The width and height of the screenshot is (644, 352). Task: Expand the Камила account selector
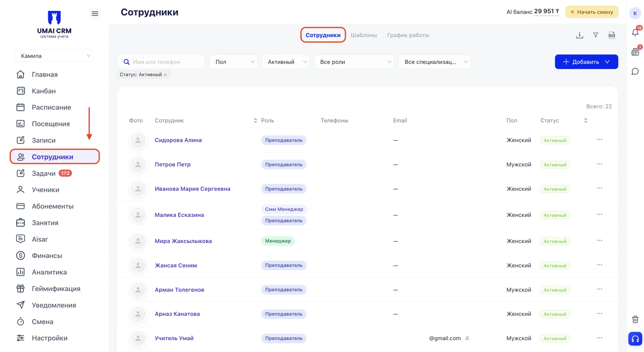click(54, 56)
